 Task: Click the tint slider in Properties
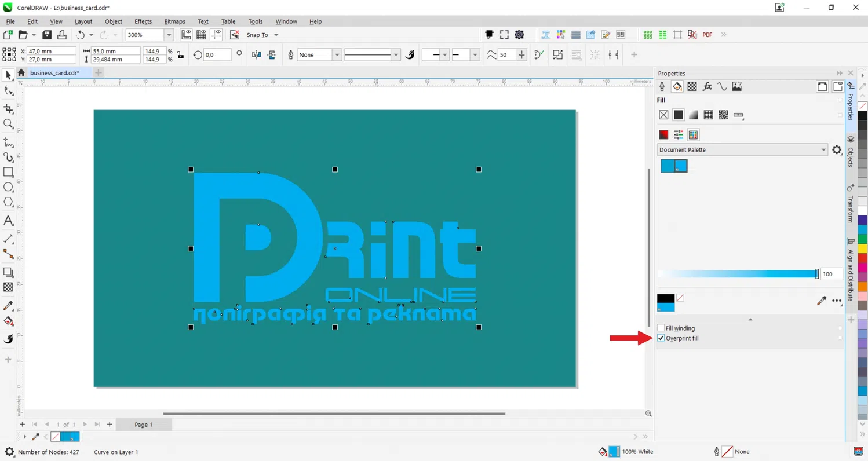pyautogui.click(x=737, y=274)
